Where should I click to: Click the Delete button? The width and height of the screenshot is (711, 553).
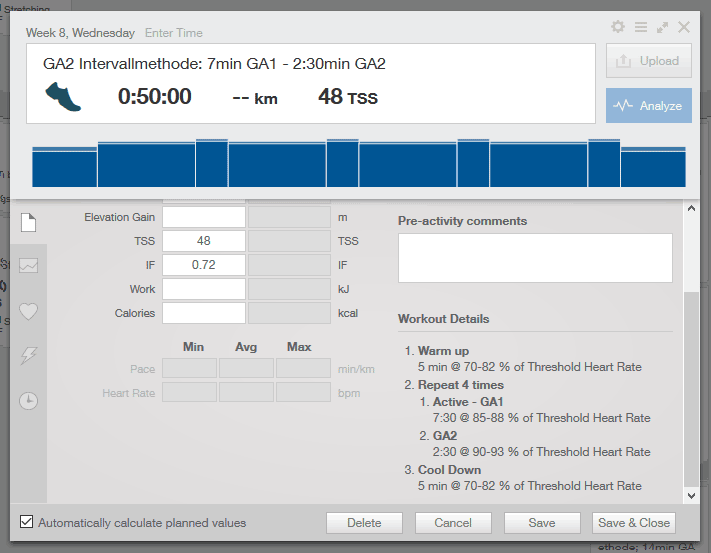tap(364, 523)
